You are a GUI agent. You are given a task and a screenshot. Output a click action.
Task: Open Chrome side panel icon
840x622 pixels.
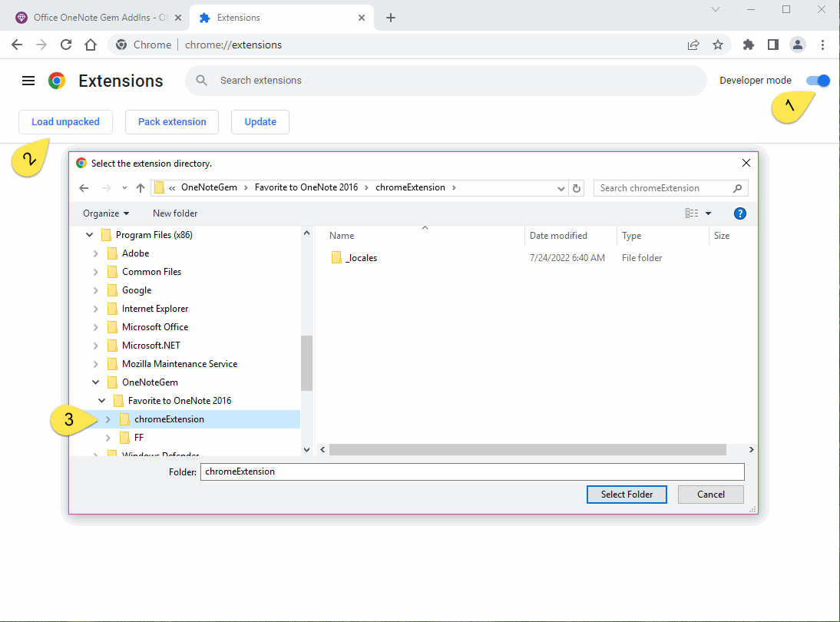pyautogui.click(x=773, y=45)
